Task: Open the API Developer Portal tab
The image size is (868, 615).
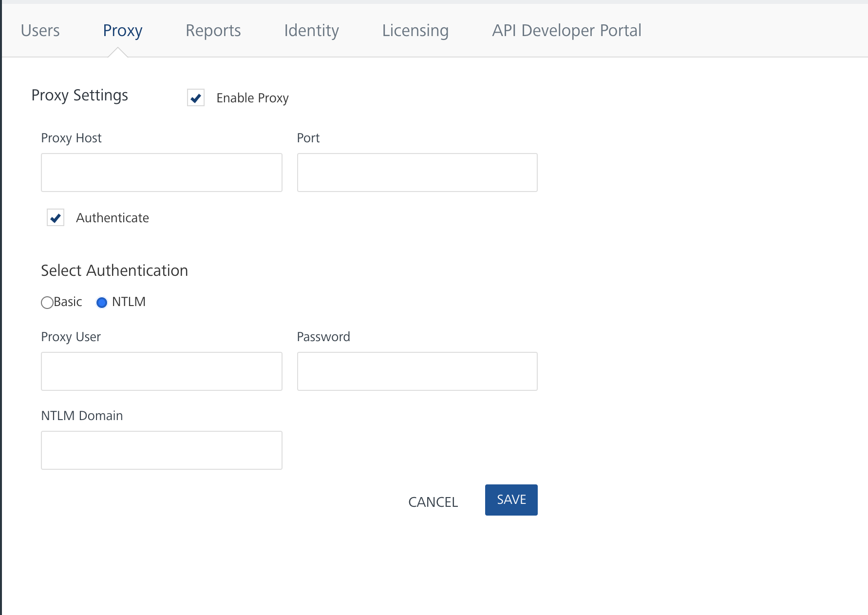Action: click(566, 31)
